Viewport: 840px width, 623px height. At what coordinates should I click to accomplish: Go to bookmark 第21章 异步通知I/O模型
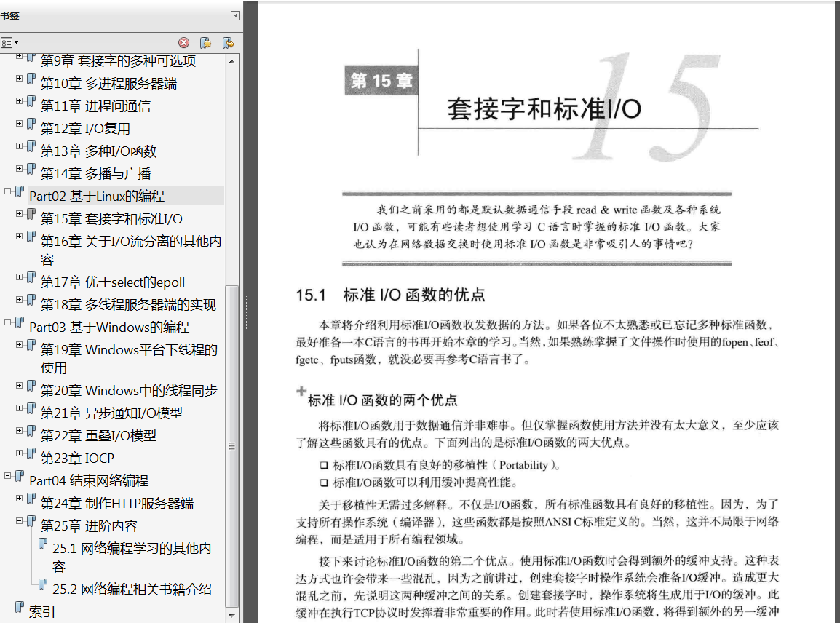(111, 413)
